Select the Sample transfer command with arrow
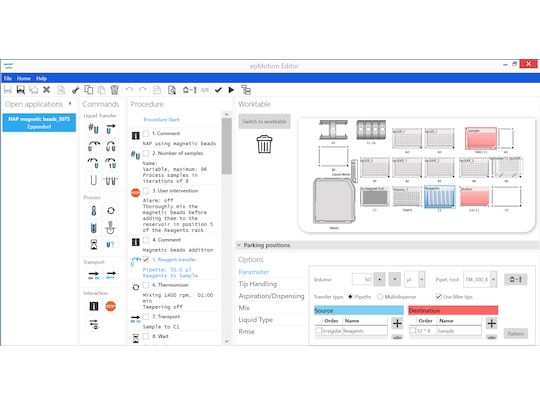The width and height of the screenshot is (540, 405). 111,129
